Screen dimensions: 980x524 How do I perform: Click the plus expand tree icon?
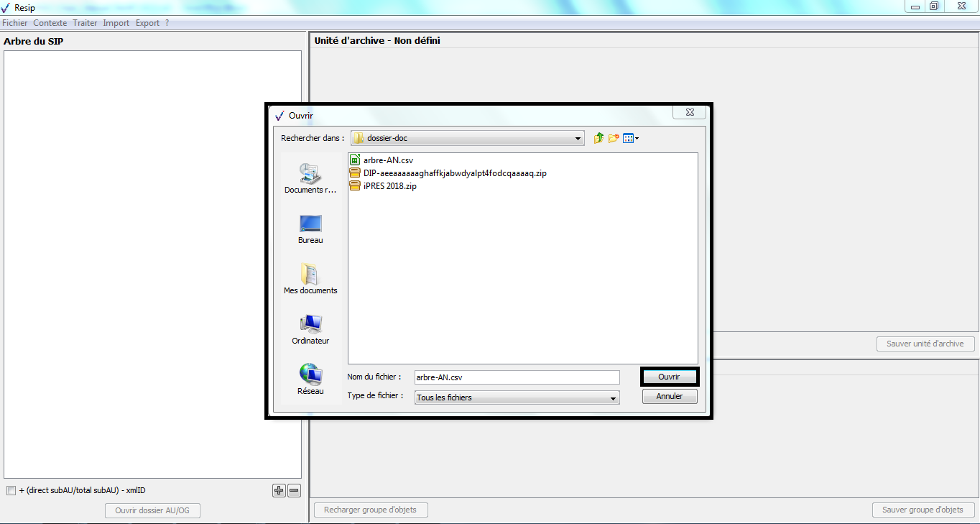(279, 491)
